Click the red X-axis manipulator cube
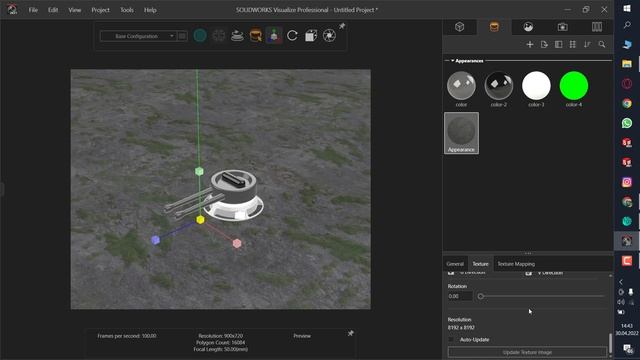The width and height of the screenshot is (640, 360). click(237, 244)
